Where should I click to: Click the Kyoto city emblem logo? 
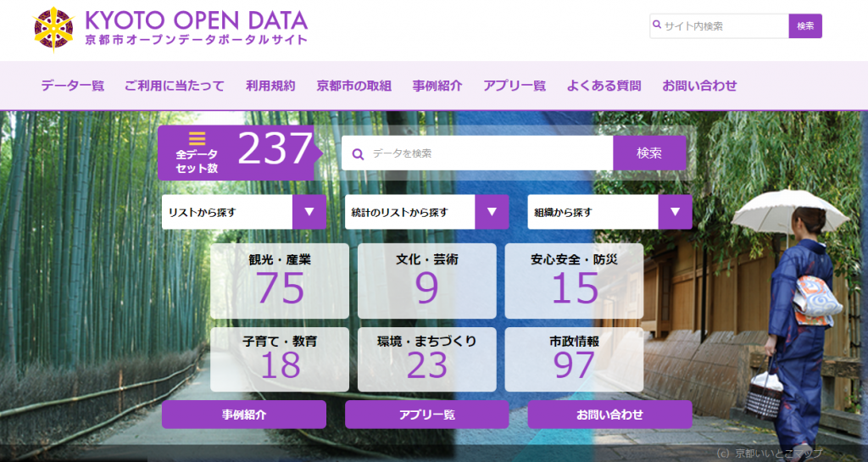pos(53,28)
